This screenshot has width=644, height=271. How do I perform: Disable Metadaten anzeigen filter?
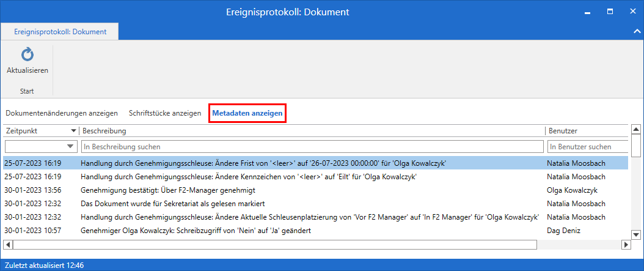pyautogui.click(x=247, y=113)
